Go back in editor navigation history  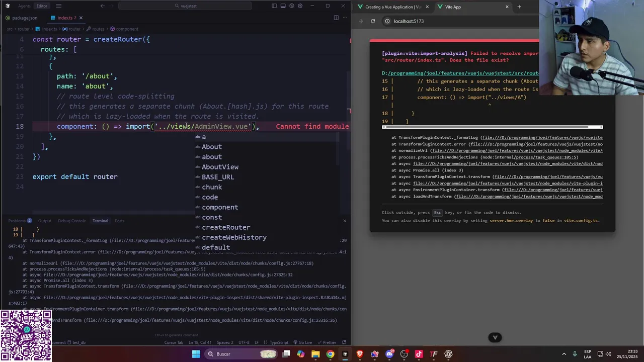103,6
